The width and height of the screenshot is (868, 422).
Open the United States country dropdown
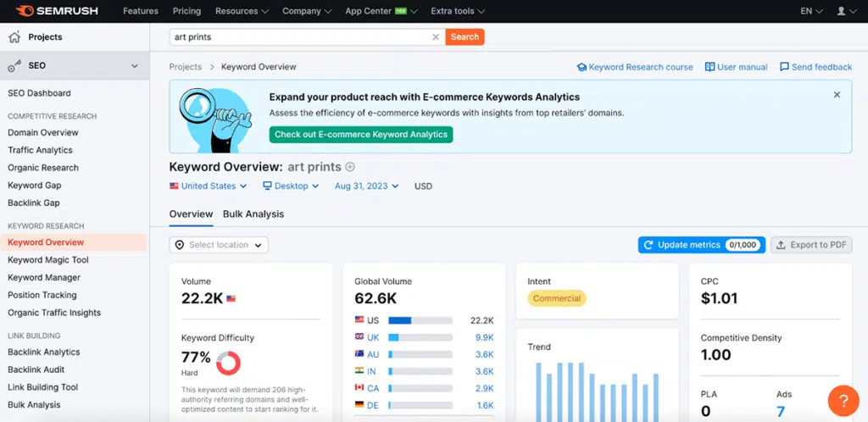(209, 186)
